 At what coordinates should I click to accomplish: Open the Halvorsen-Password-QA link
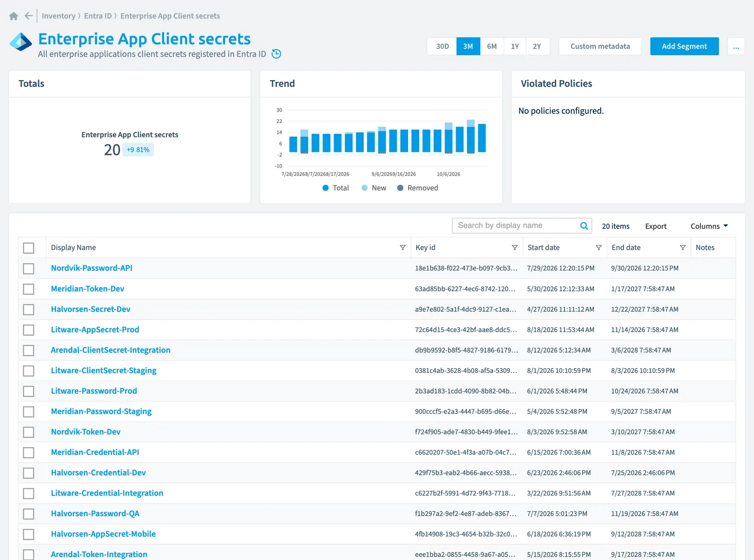[x=95, y=513]
